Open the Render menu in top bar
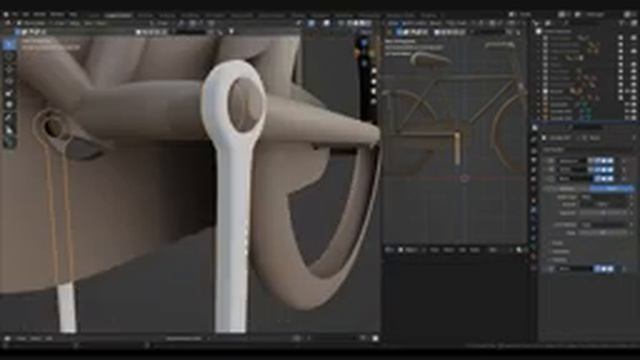This screenshot has height=360, width=640. (x=39, y=15)
